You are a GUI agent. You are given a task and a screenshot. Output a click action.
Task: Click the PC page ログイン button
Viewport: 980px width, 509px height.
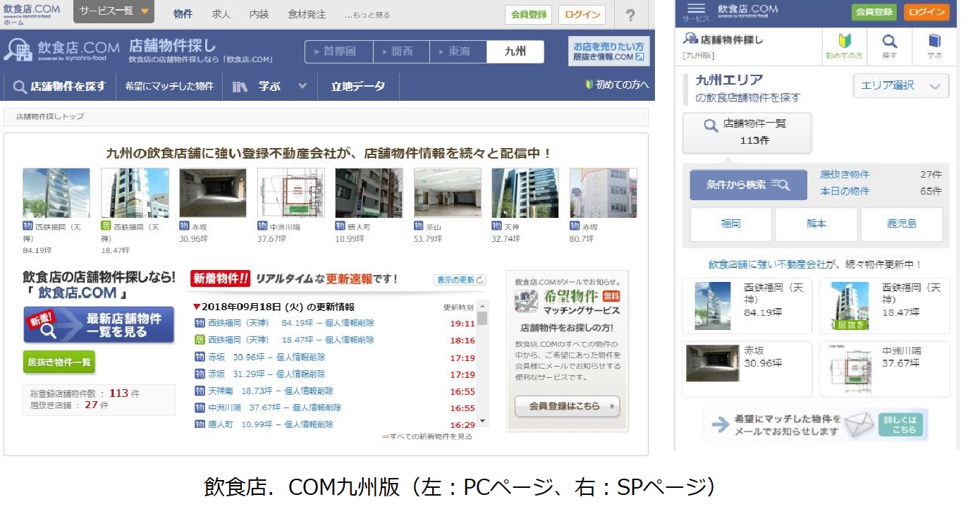tap(582, 15)
